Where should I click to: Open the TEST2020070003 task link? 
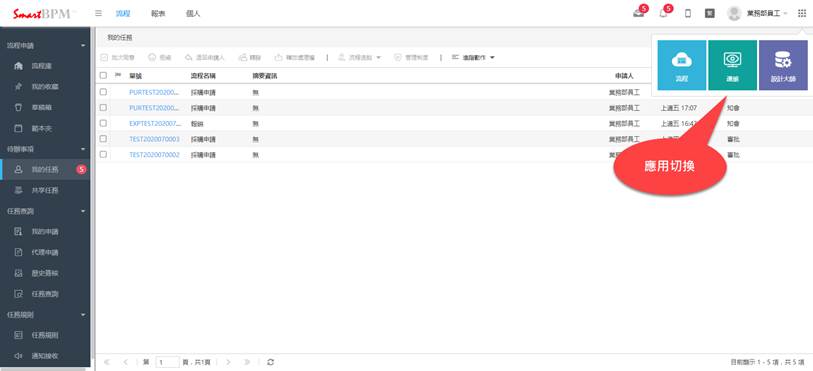[155, 139]
